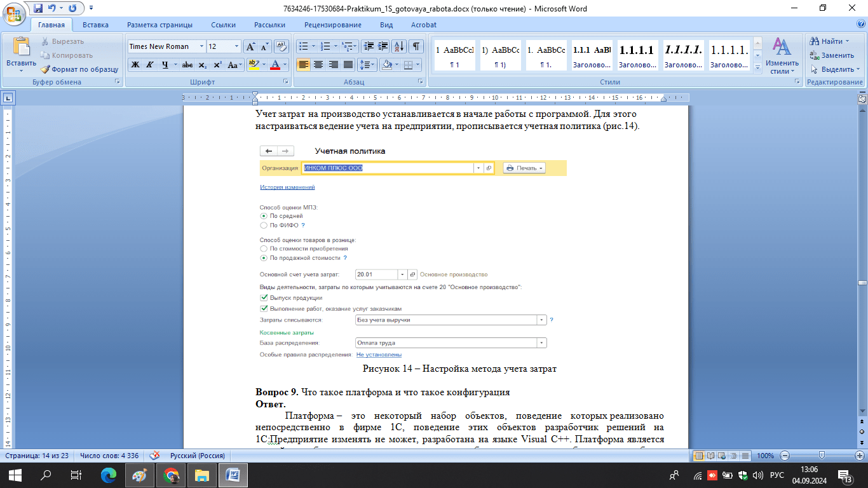Click the bulleted list icon
868x488 pixels.
(x=303, y=46)
